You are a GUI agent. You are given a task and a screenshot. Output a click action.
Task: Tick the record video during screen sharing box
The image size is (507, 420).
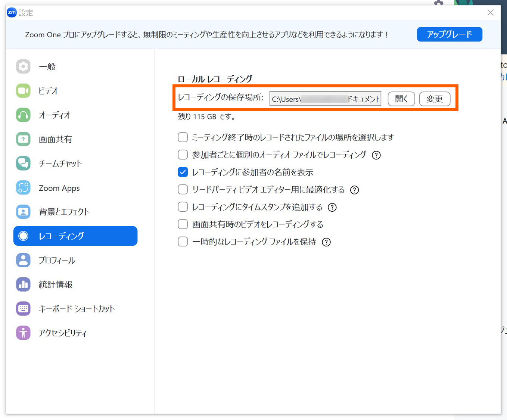click(x=183, y=224)
